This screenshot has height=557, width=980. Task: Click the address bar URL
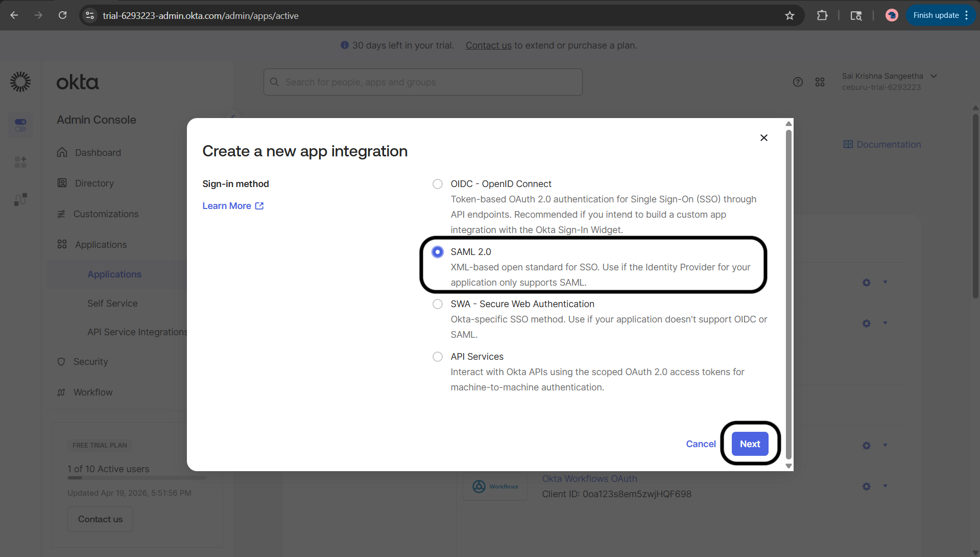click(201, 16)
